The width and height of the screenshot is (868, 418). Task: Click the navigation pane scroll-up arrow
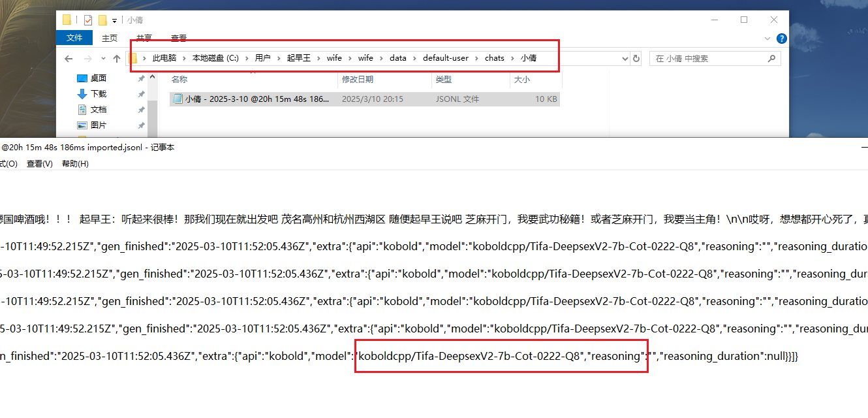[153, 77]
